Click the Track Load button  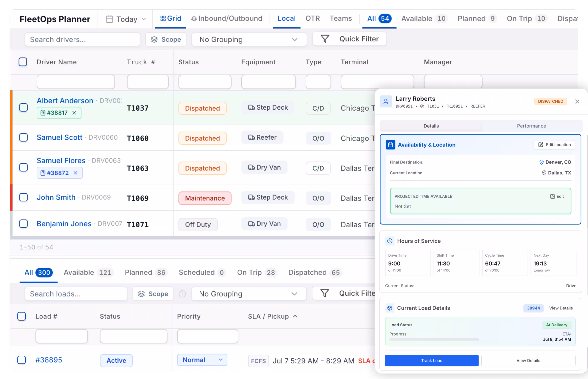coord(432,360)
